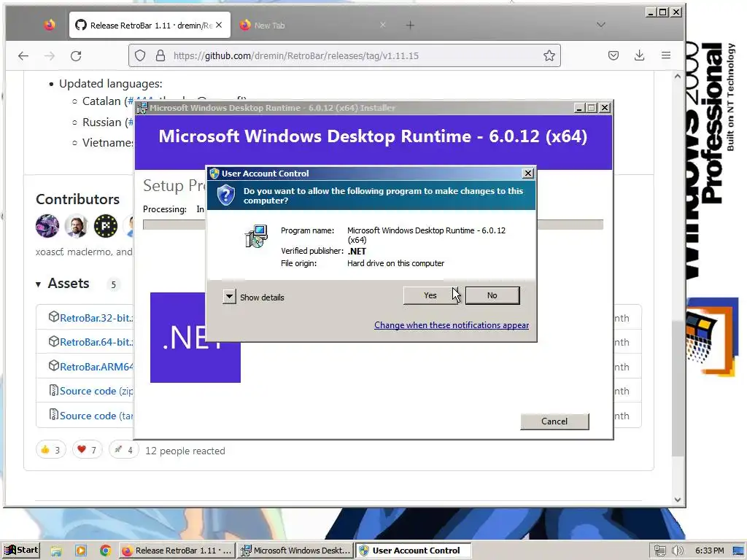Click the .NET logo in the installer
The height and width of the screenshot is (560, 747).
click(x=196, y=338)
